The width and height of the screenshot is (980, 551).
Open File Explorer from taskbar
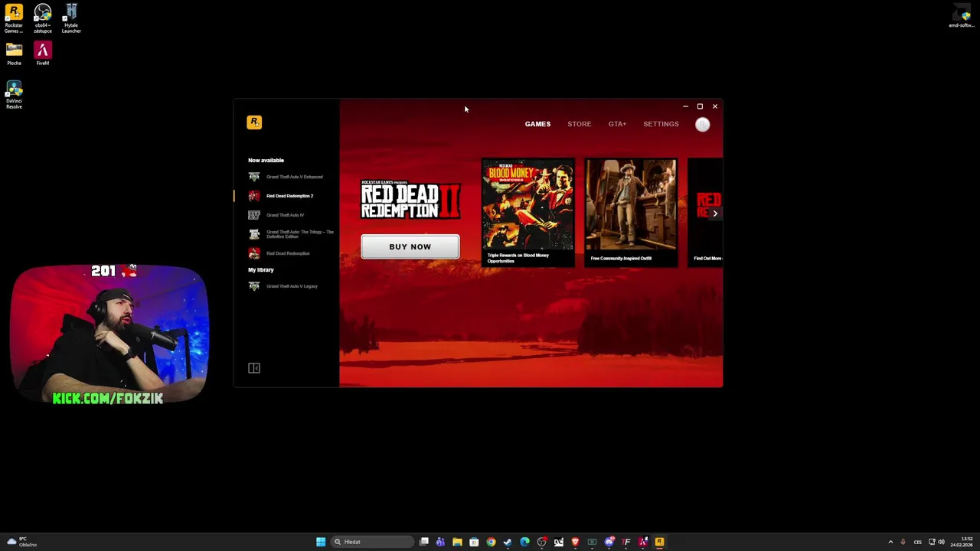click(457, 542)
